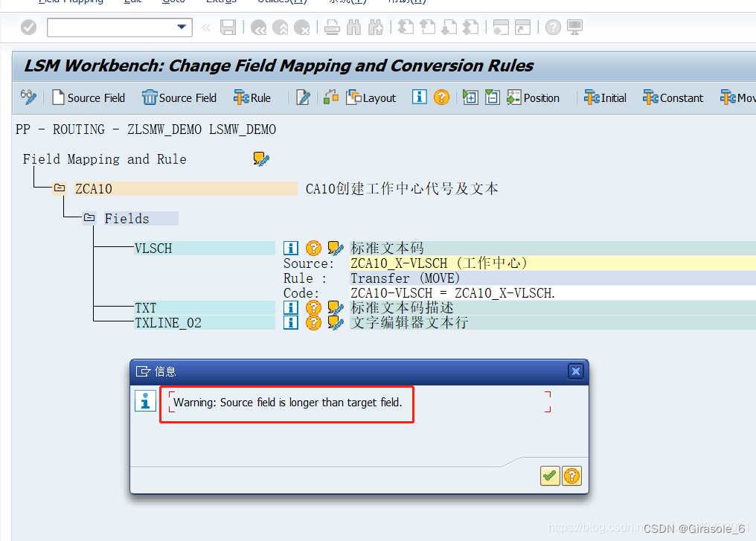Click inside the command input field

(112, 27)
